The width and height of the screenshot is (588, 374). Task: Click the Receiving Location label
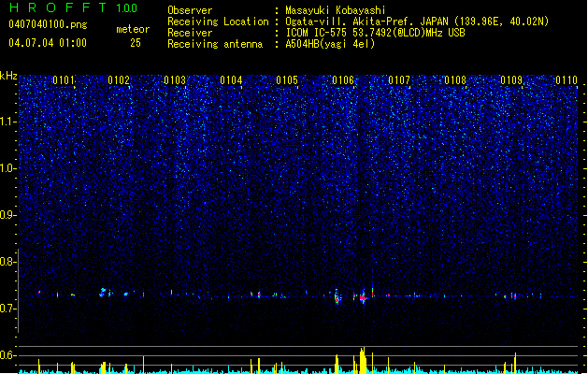click(218, 22)
